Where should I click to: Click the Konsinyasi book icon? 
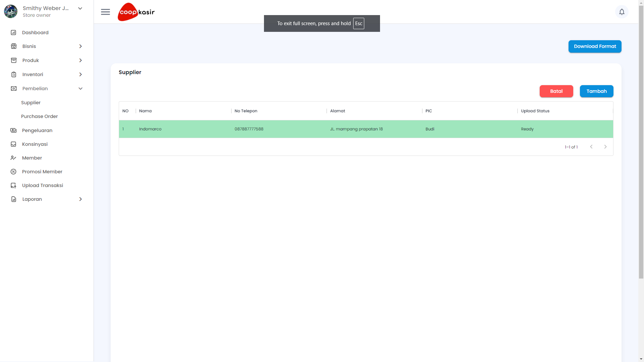point(13,144)
